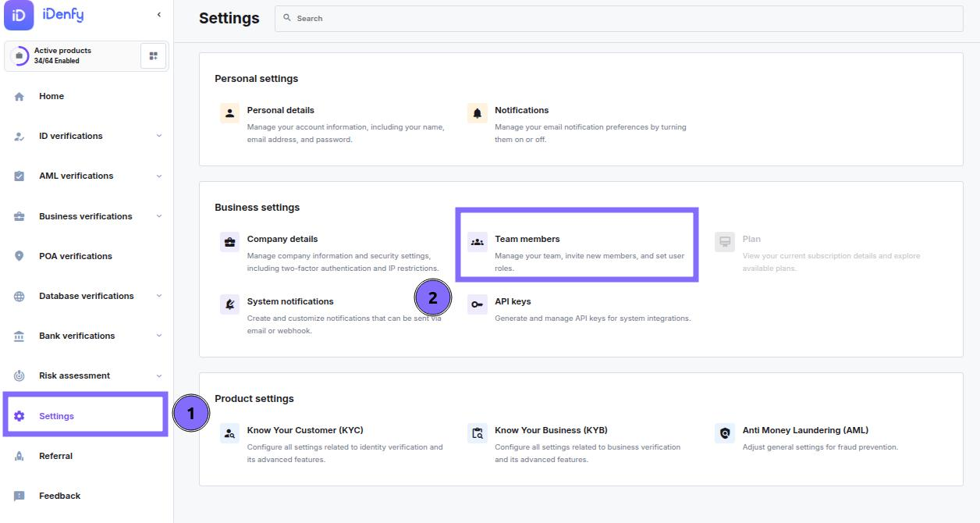Screen dimensions: 980x523
Task: Click the Settings gear icon
Action: 20,416
